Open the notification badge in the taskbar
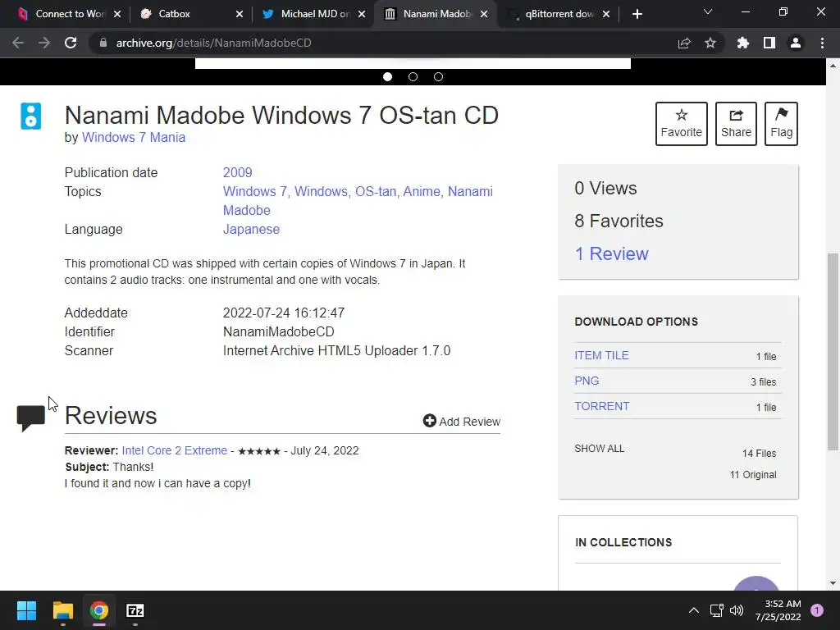This screenshot has height=630, width=840. point(817,610)
